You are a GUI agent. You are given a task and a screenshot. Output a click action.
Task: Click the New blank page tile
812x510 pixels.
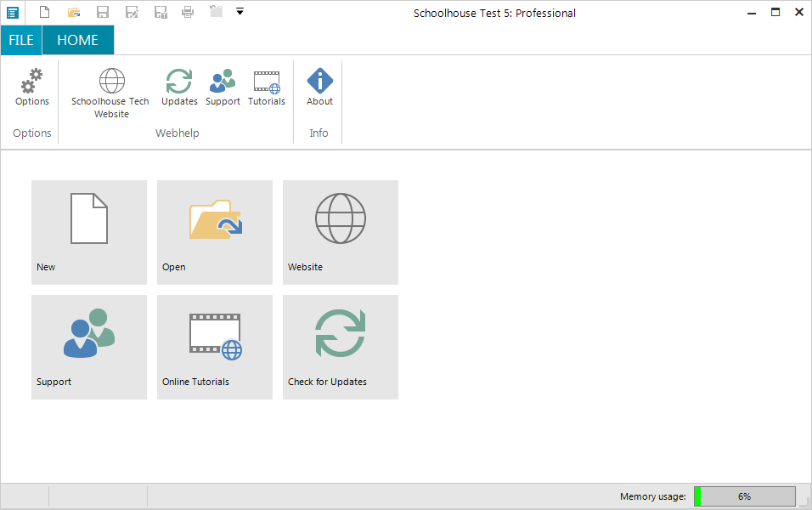click(x=89, y=232)
